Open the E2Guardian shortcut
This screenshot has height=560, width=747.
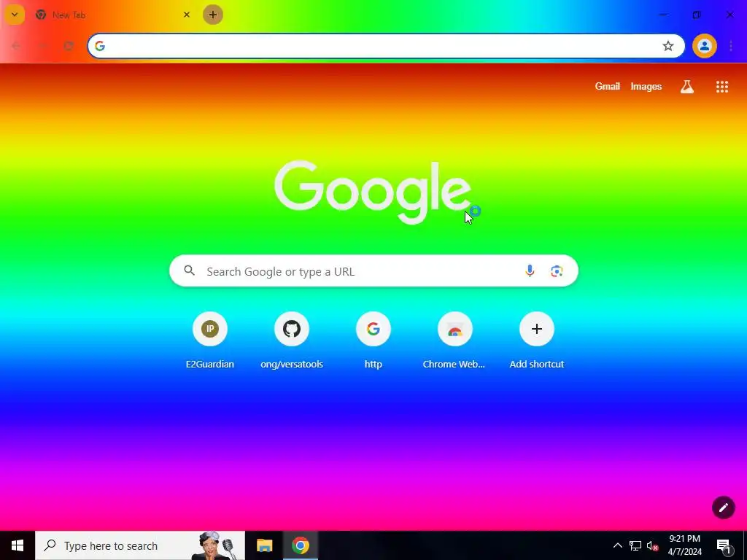[x=209, y=329]
